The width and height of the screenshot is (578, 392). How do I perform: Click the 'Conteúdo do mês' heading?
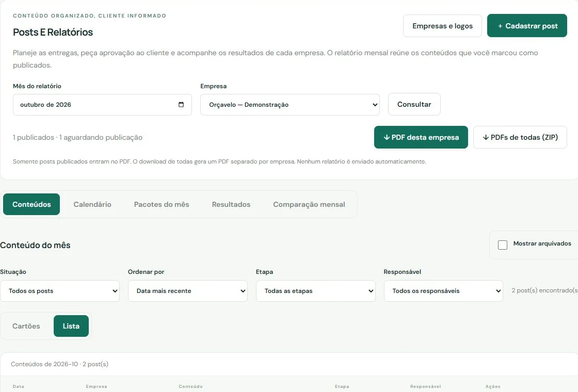[x=35, y=245]
